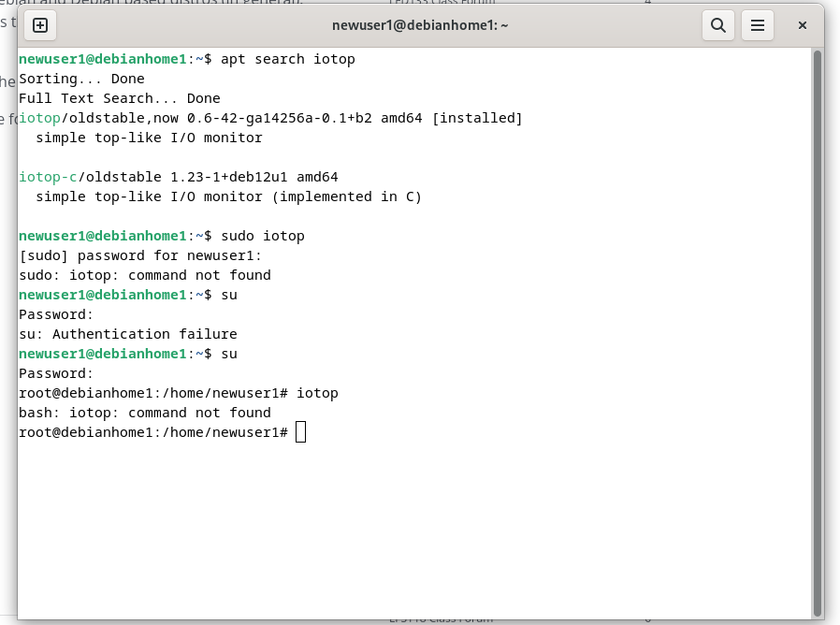Click 'su: Authentication failure' line
The image size is (840, 625).
pyautogui.click(x=128, y=334)
